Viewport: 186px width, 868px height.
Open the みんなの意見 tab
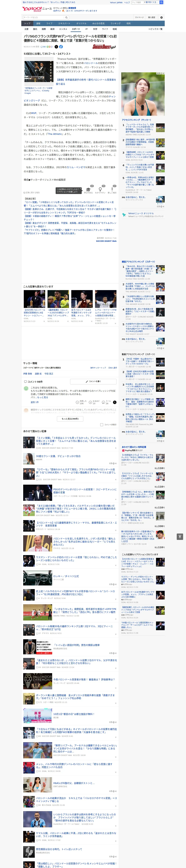98,24
